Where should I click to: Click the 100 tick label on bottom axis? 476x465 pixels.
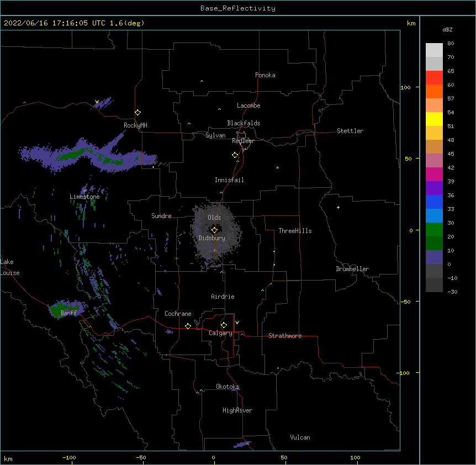[x=355, y=457]
